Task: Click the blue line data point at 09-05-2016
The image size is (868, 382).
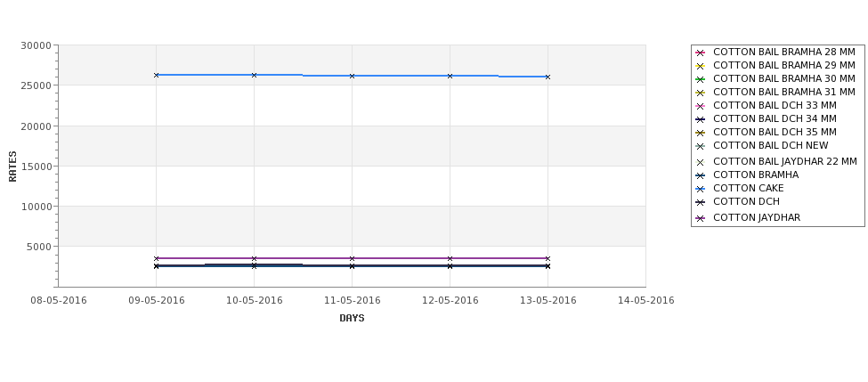Action: tap(156, 75)
